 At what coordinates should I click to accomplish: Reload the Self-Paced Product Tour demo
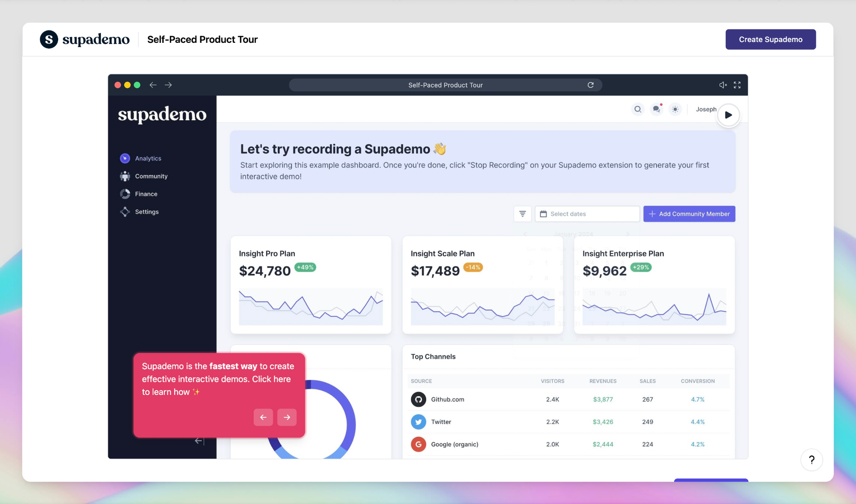tap(591, 85)
